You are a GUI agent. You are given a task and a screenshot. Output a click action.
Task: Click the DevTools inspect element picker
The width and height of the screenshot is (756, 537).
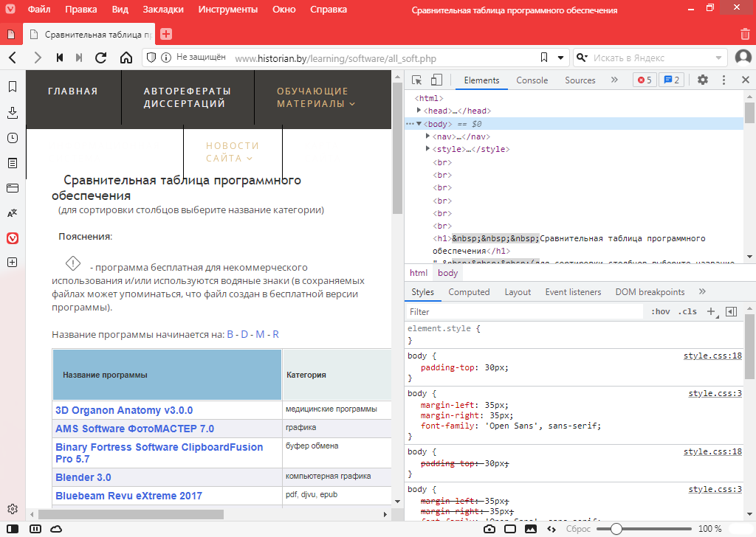coord(417,80)
